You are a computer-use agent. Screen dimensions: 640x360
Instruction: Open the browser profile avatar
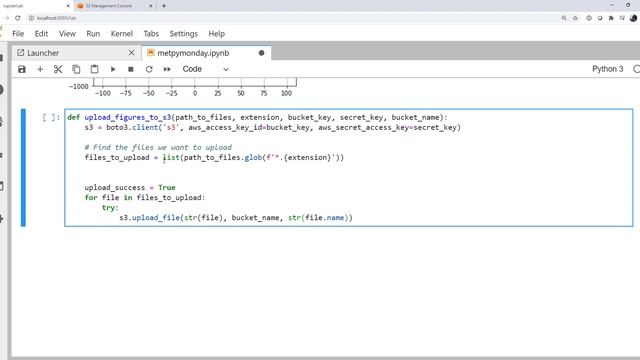pyautogui.click(x=633, y=18)
